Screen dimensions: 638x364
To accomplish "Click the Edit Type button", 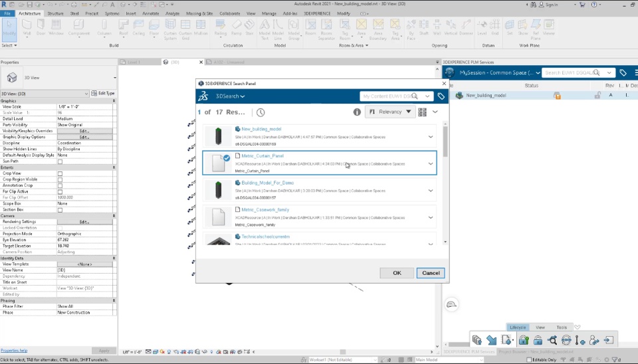I will pyautogui.click(x=103, y=93).
